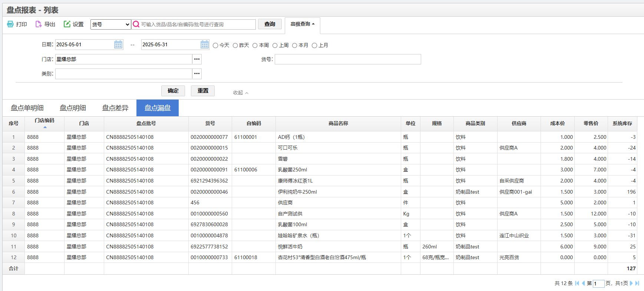
Task: Select the 昨天 radio option
Action: tap(235, 46)
